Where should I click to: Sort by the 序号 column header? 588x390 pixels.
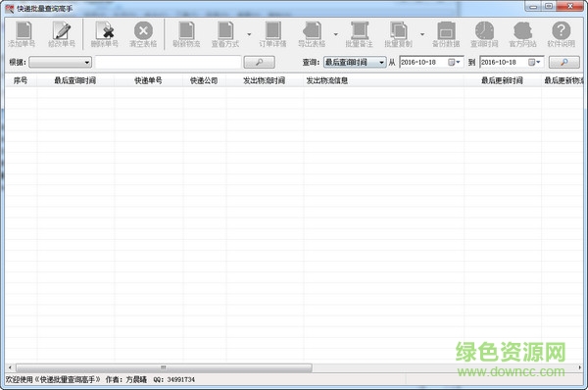pos(21,80)
